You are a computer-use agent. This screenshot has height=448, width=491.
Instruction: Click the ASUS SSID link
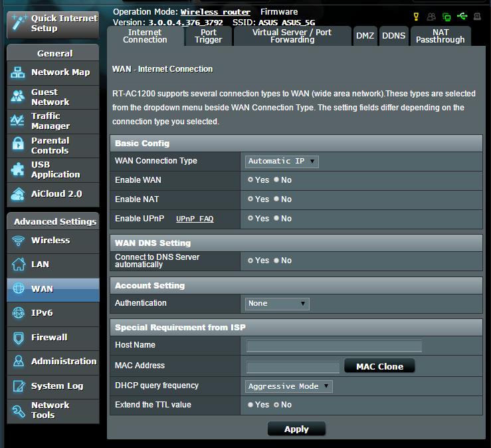(x=268, y=23)
